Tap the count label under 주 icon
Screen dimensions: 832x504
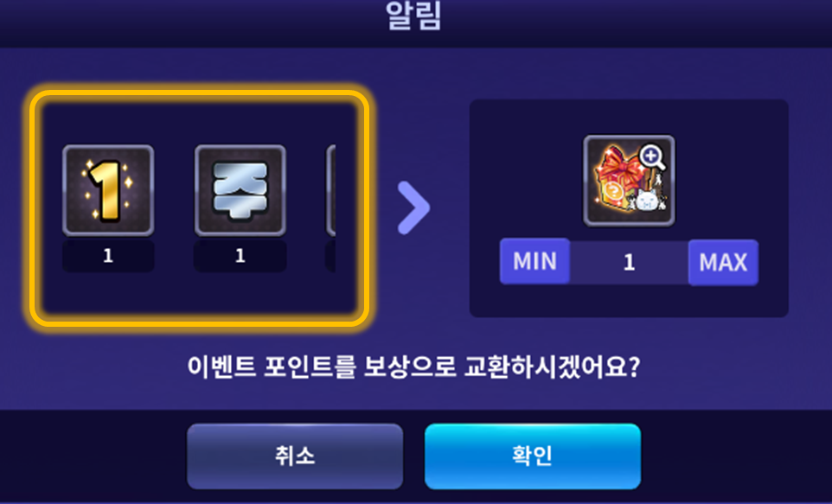point(240,256)
